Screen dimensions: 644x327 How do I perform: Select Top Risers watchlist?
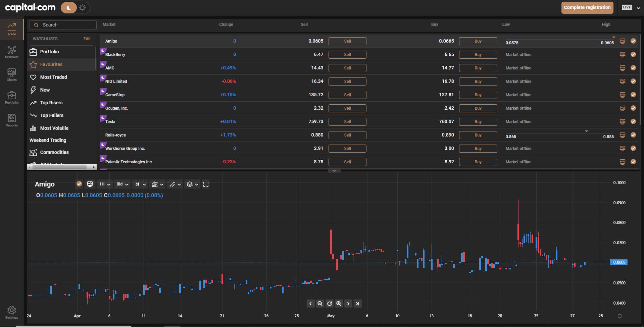tap(51, 103)
